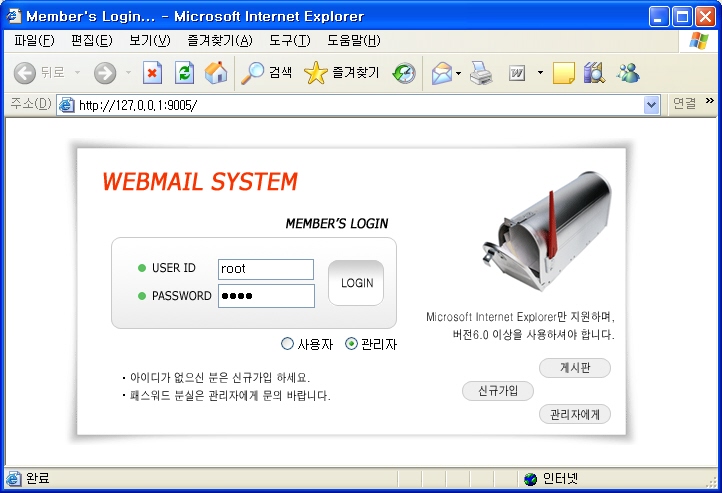The width and height of the screenshot is (722, 493).
Task: Open the 파일(F) menu
Action: click(x=34, y=41)
